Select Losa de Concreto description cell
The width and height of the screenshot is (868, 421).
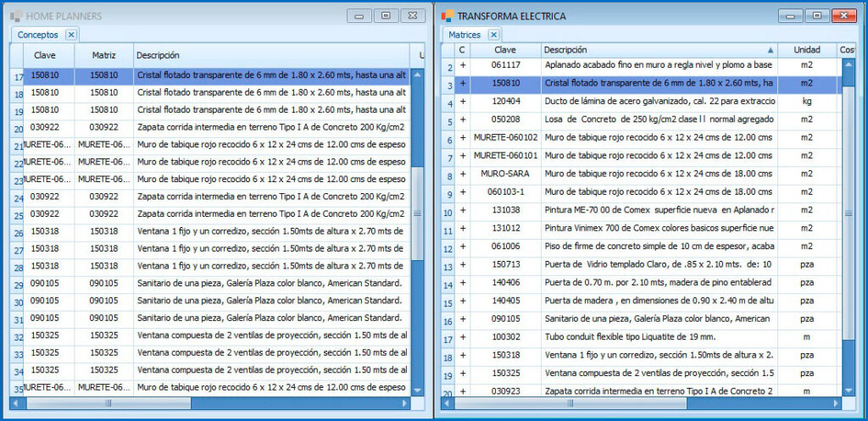click(659, 119)
